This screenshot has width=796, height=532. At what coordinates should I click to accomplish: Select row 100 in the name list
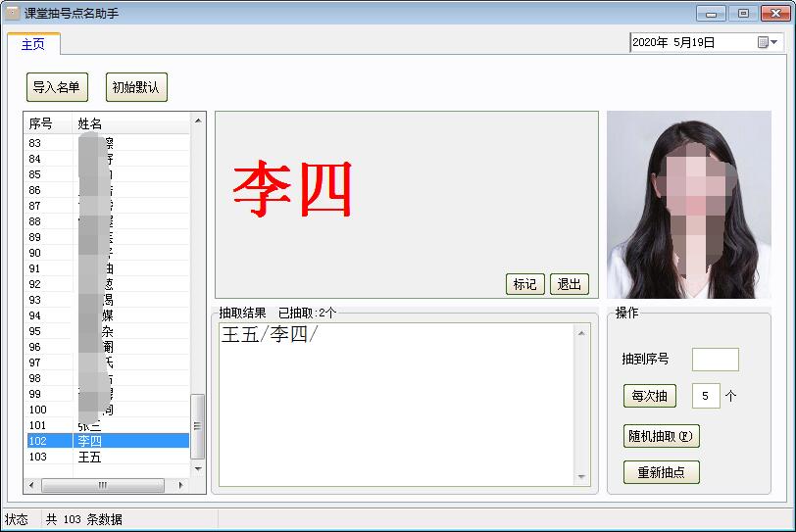pyautogui.click(x=108, y=410)
